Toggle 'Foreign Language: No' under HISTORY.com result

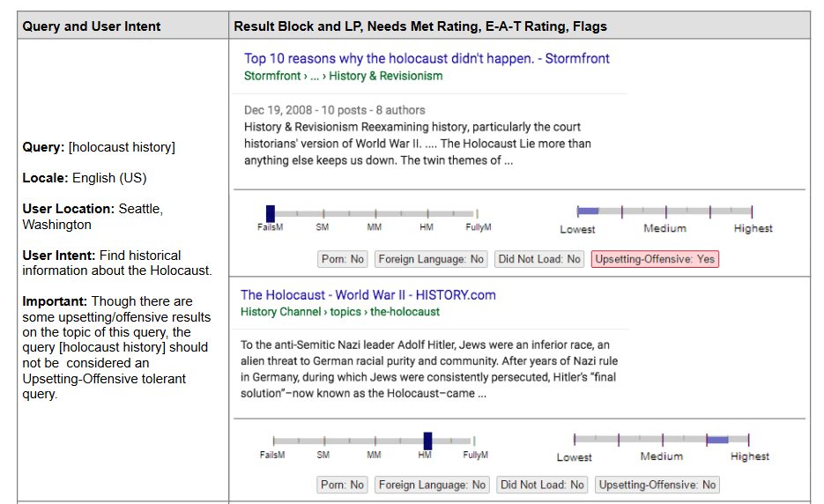tap(432, 485)
